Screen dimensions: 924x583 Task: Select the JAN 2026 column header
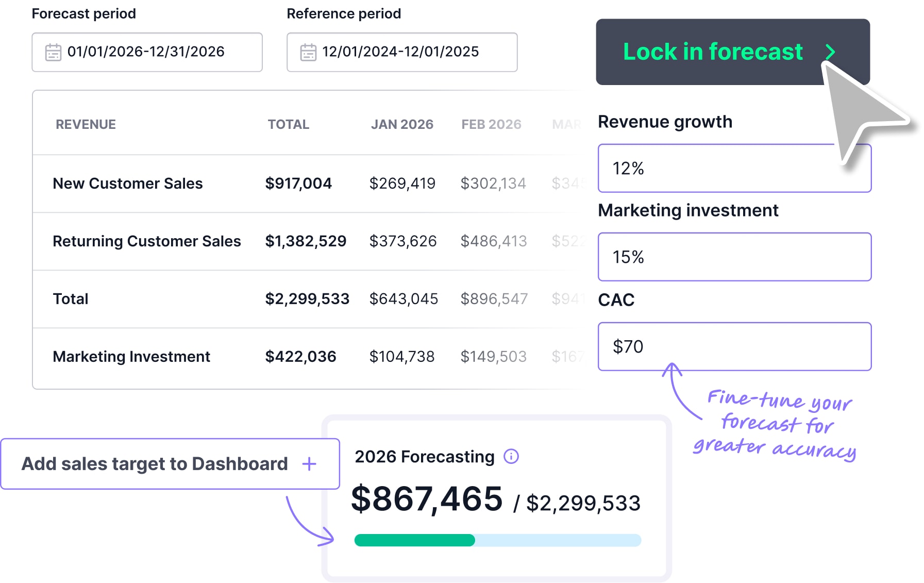pyautogui.click(x=402, y=124)
